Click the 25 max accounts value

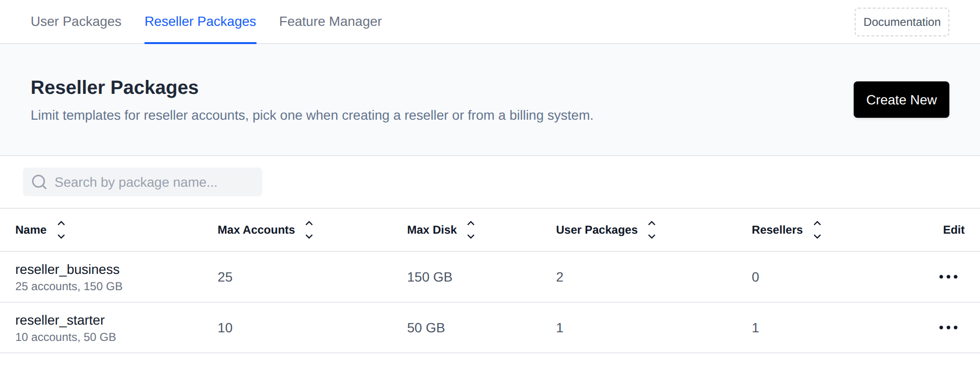[x=225, y=277]
